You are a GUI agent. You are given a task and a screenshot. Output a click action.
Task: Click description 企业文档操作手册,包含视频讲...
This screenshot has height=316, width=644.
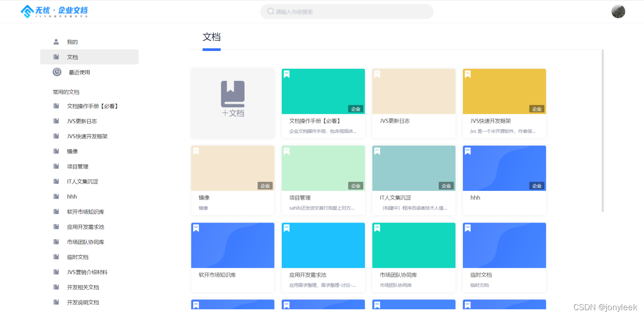(323, 131)
